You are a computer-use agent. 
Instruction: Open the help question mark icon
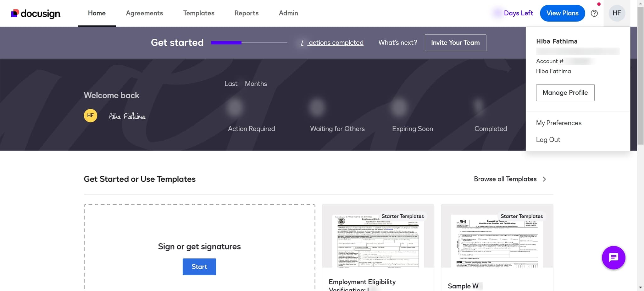[594, 13]
